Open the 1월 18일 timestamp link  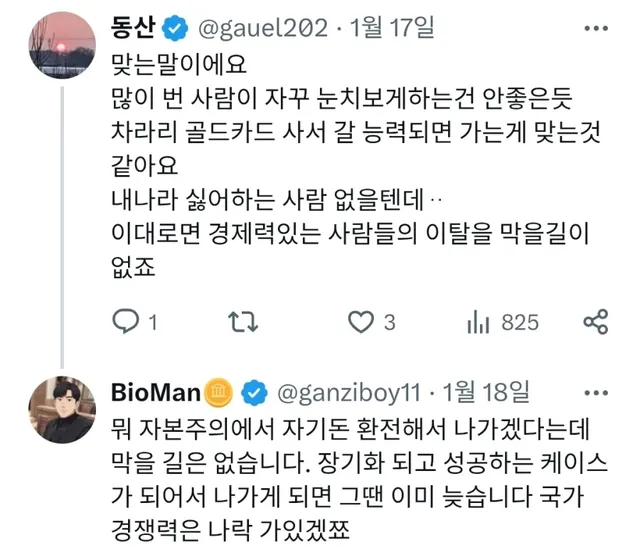click(x=493, y=390)
